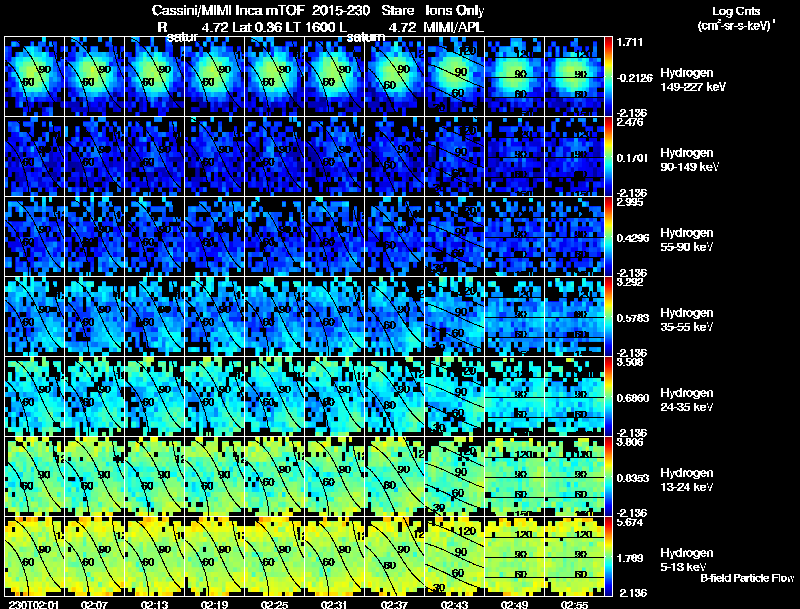Click the '0.6960' color scale value
Screen dimensions: 800x609
[633, 398]
